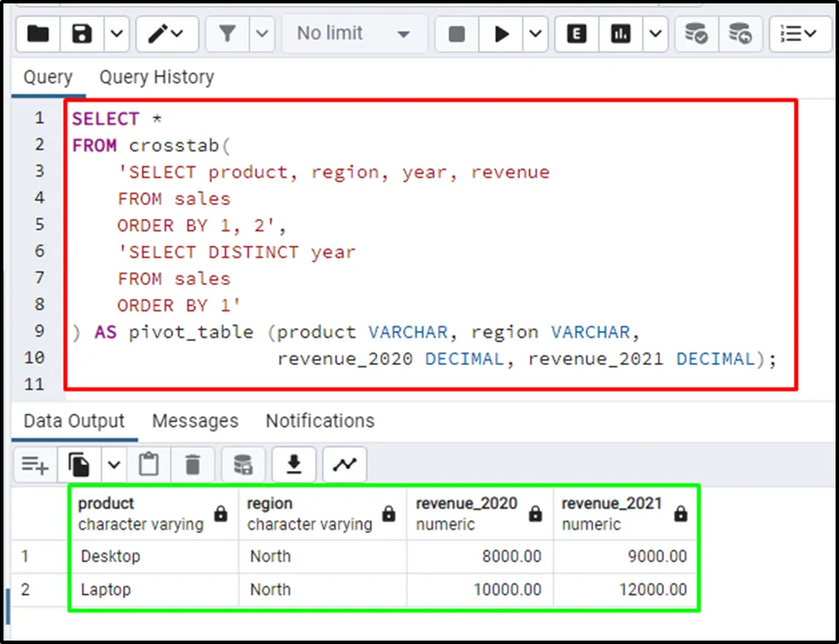The width and height of the screenshot is (839, 644).
Task: Click the Add row icon in Data Output
Action: coord(35,464)
